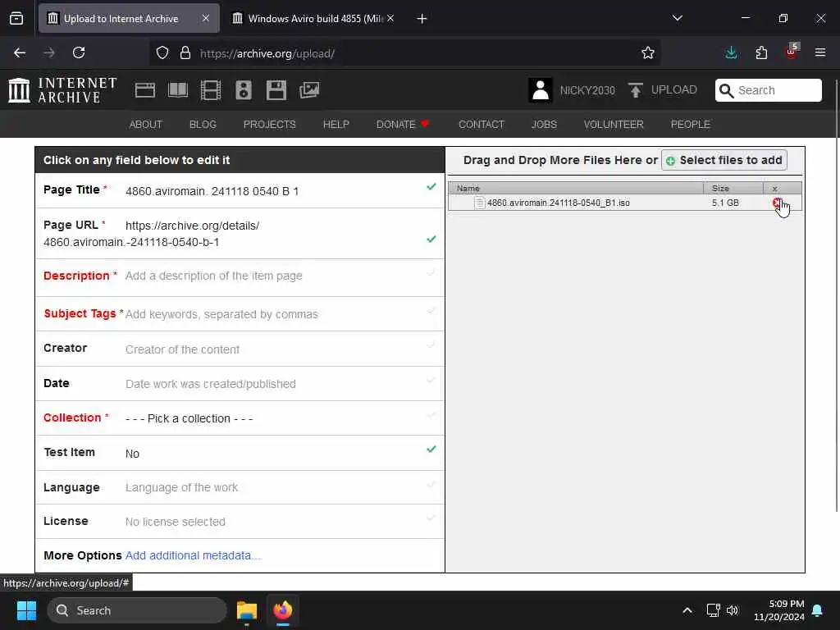The width and height of the screenshot is (840, 630).
Task: Open the notifications bell
Action: (818, 610)
